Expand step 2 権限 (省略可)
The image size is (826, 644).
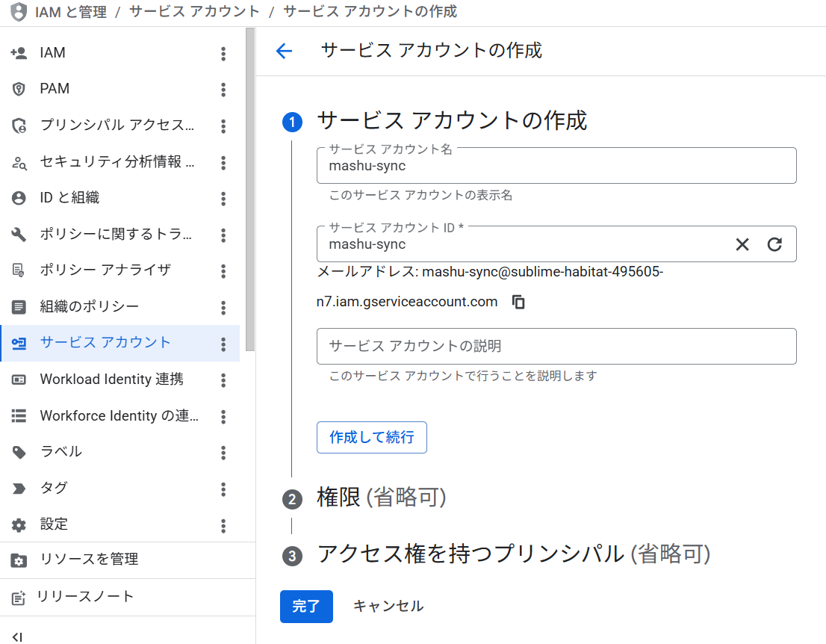pos(382,498)
